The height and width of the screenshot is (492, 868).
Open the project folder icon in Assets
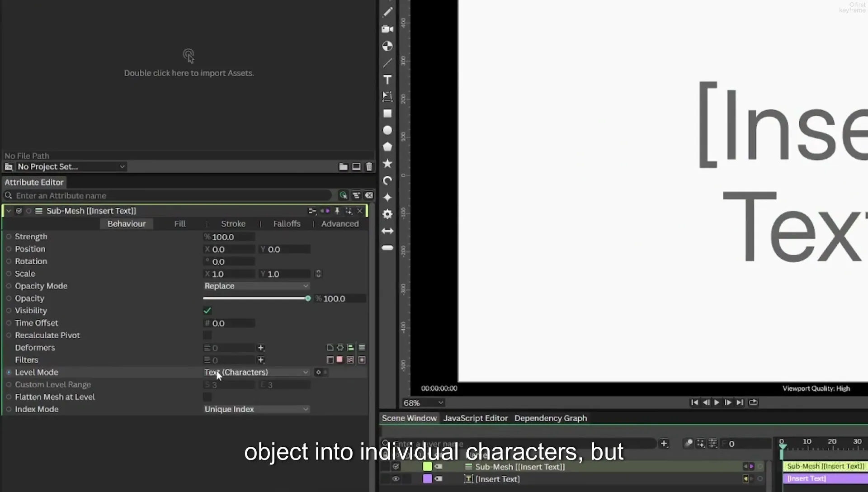coord(343,167)
